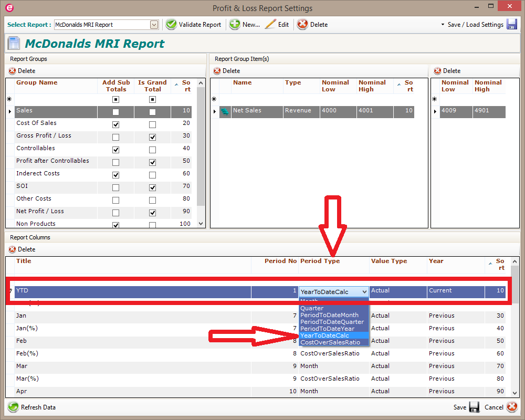Click the row selector arrow for Sales group
This screenshot has width=525, height=420.
tap(10, 111)
